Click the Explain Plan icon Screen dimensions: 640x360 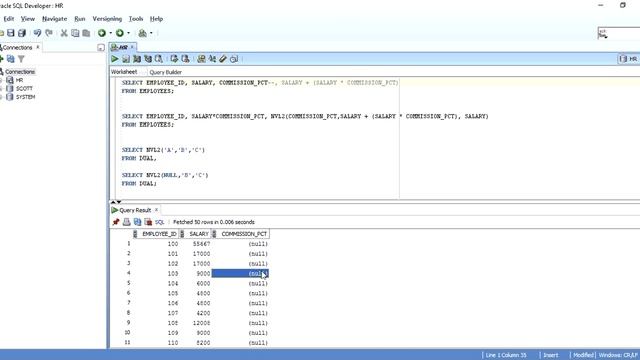137,59
